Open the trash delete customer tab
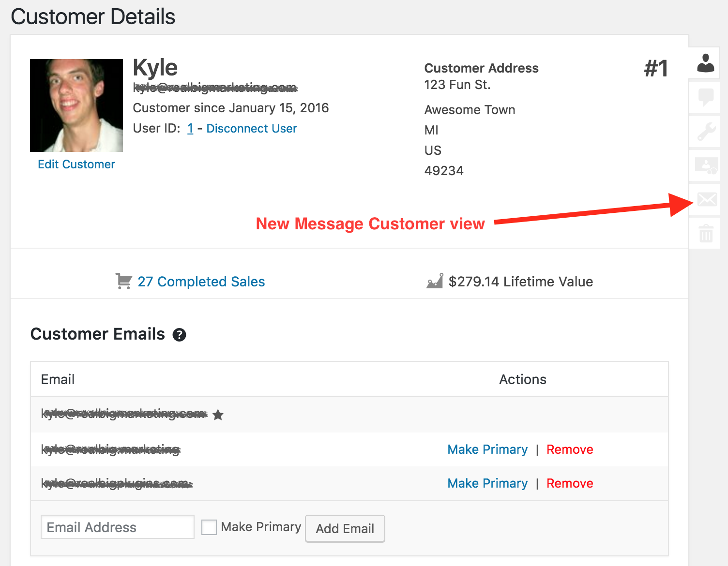The width and height of the screenshot is (728, 566). (x=706, y=234)
